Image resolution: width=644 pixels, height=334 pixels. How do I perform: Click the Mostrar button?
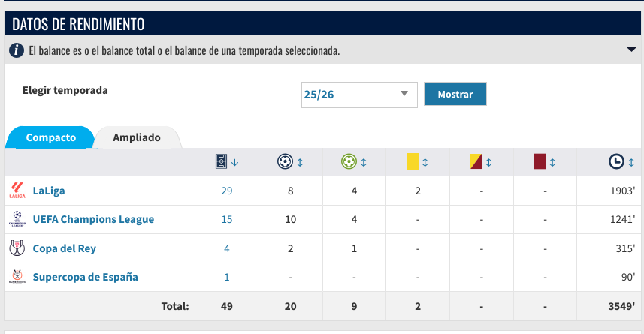(455, 94)
